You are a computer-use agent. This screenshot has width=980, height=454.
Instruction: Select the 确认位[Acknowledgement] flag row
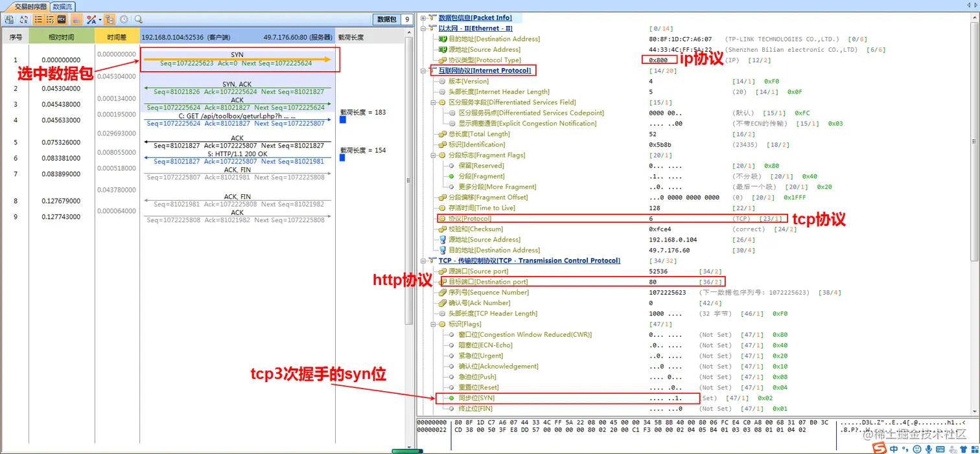[x=498, y=366]
